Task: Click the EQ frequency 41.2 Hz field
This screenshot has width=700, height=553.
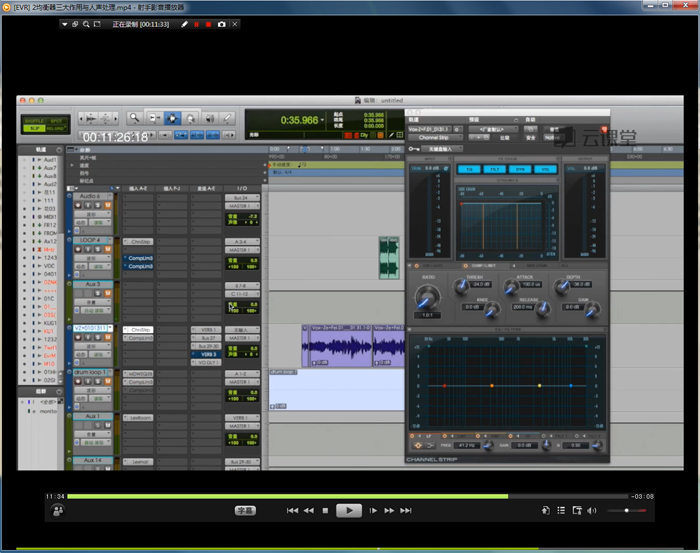Action: (x=467, y=445)
